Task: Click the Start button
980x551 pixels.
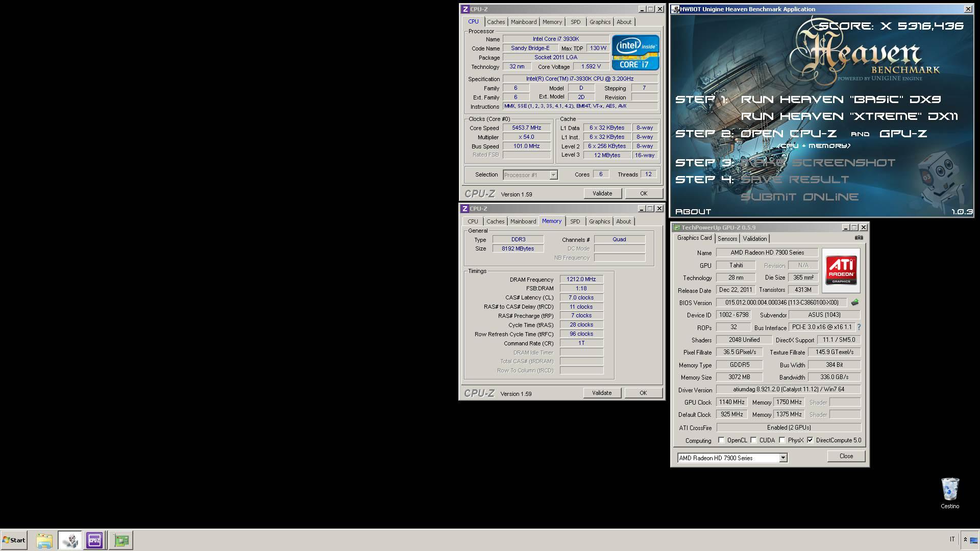Action: click(x=14, y=540)
